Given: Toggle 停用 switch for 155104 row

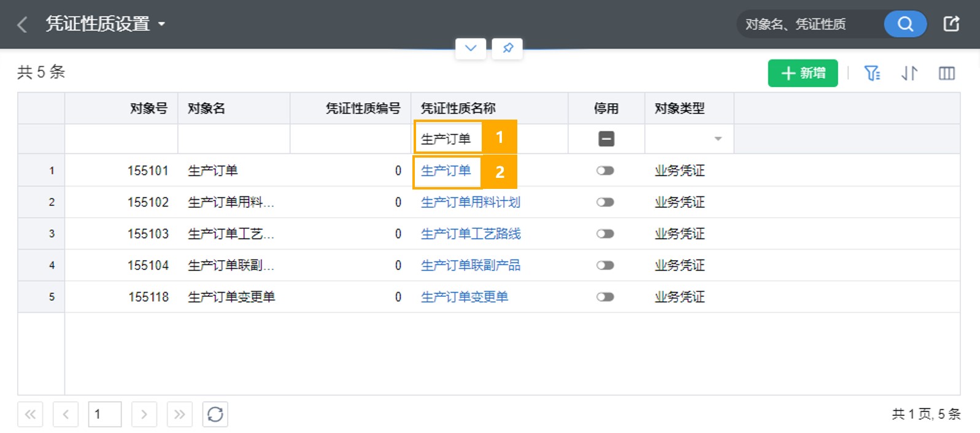Looking at the screenshot, I should click(x=605, y=266).
